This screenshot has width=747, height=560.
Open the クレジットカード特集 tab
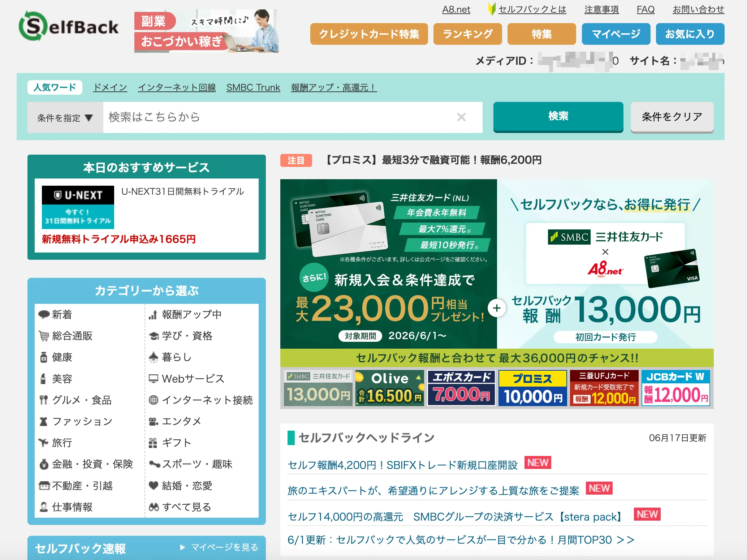click(369, 34)
